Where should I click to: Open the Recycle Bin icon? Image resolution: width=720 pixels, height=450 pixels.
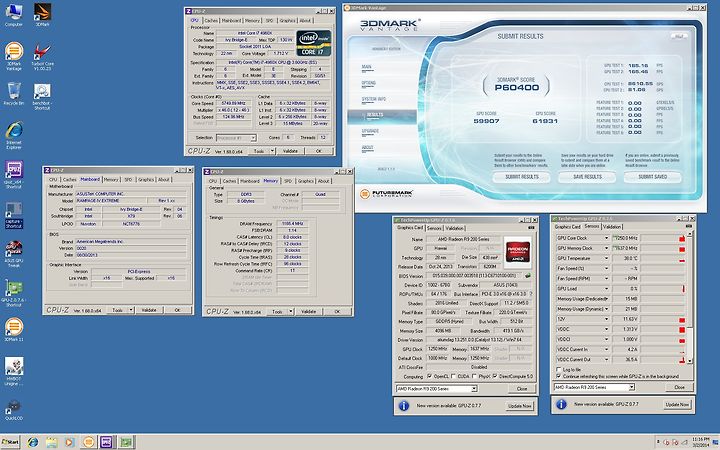[x=14, y=94]
